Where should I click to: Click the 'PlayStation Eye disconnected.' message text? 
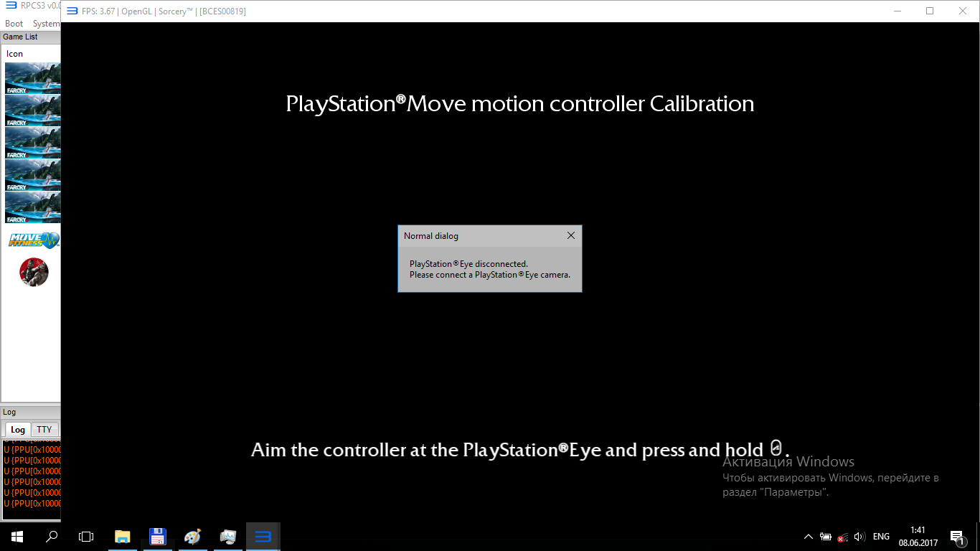tap(468, 264)
